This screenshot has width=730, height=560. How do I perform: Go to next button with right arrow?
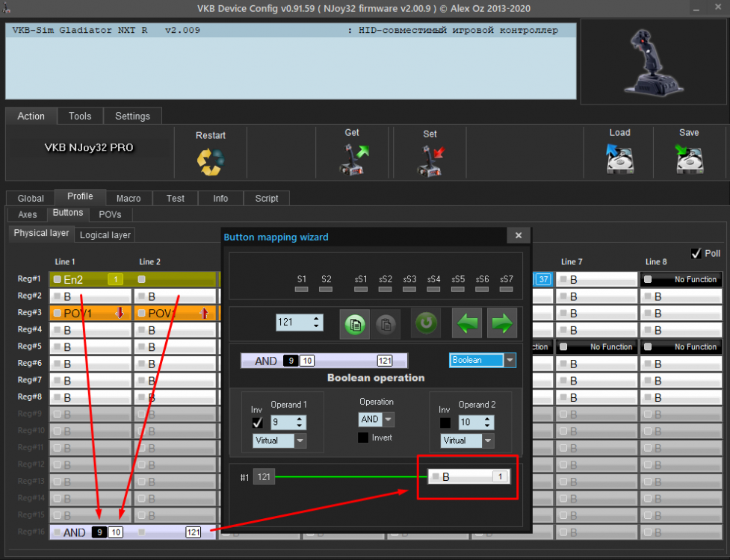click(502, 323)
